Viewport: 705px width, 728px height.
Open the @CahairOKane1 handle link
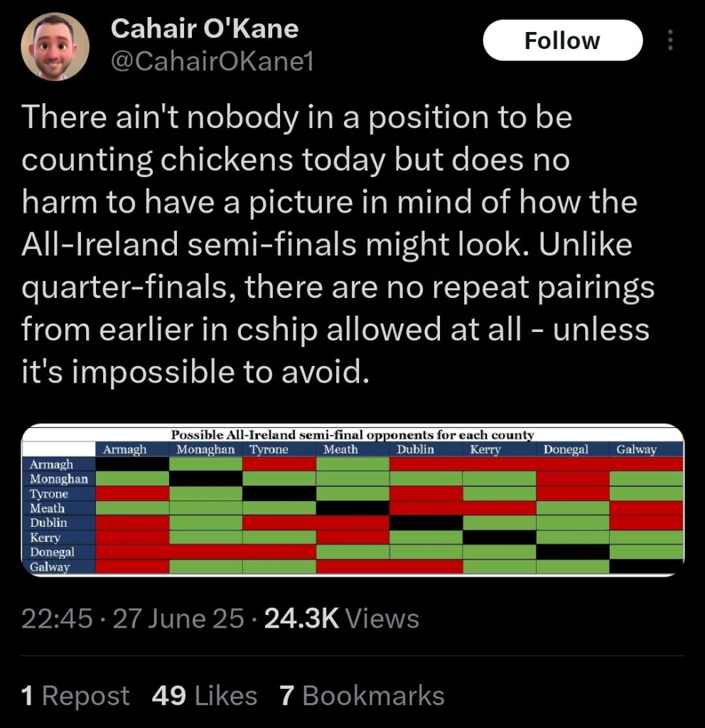pos(212,61)
